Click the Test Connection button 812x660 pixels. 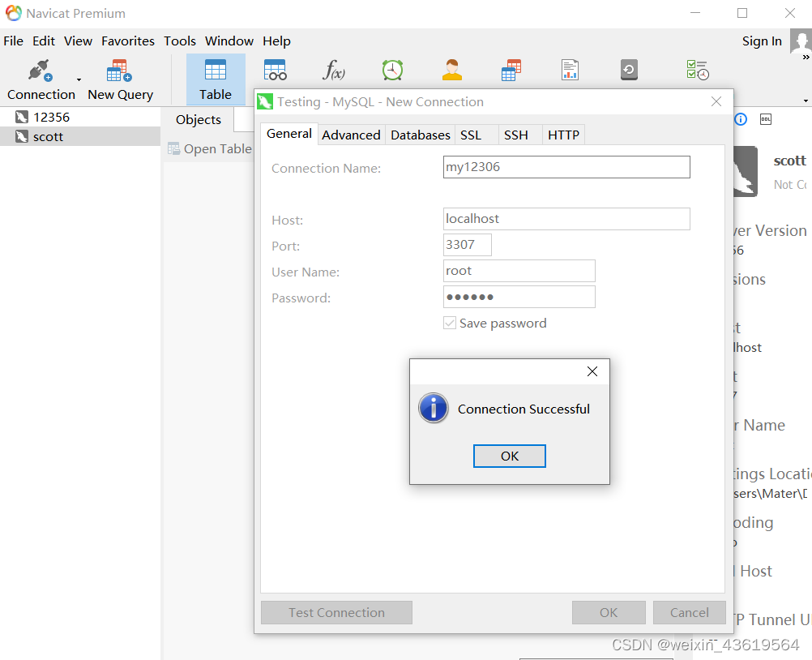[336, 612]
